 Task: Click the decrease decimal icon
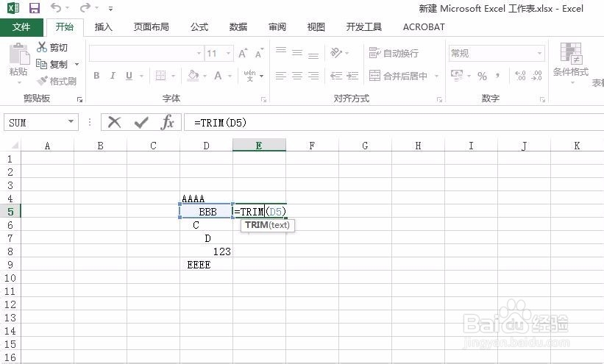pos(536,76)
